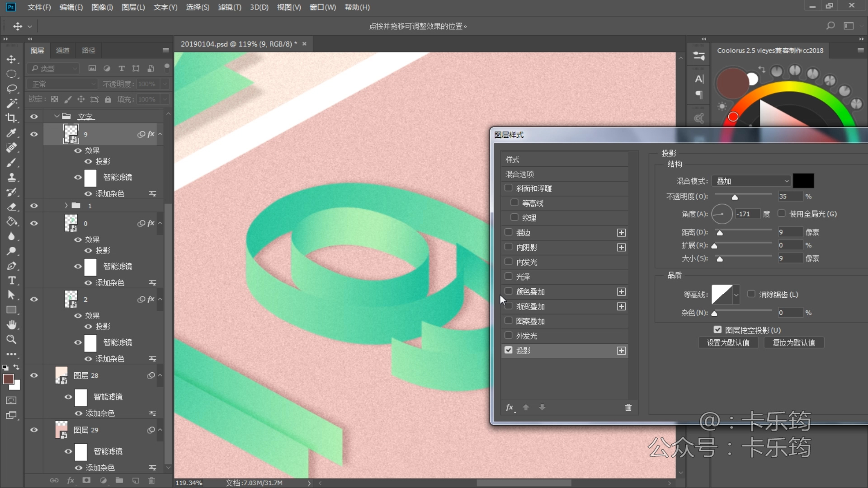
Task: Click the 设置为默认值 button
Action: pyautogui.click(x=728, y=343)
